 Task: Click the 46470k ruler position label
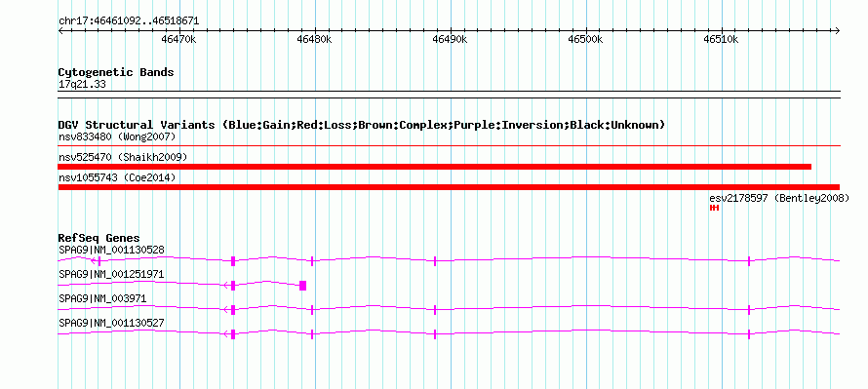178,39
